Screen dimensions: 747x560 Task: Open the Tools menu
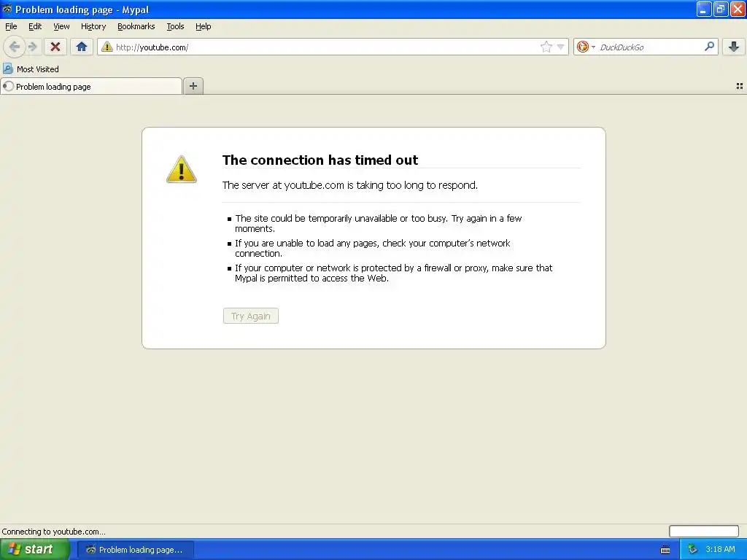pyautogui.click(x=175, y=26)
